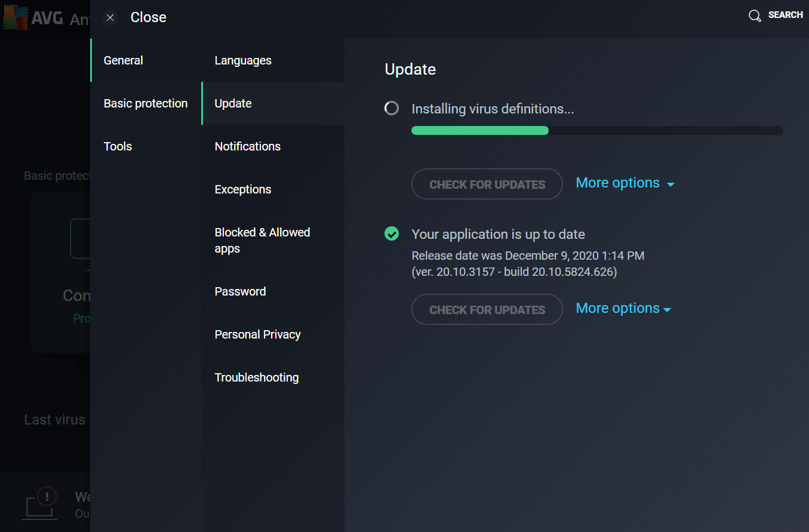The image size is (809, 532).
Task: Click the AVG logo in the top corner
Action: point(16,17)
